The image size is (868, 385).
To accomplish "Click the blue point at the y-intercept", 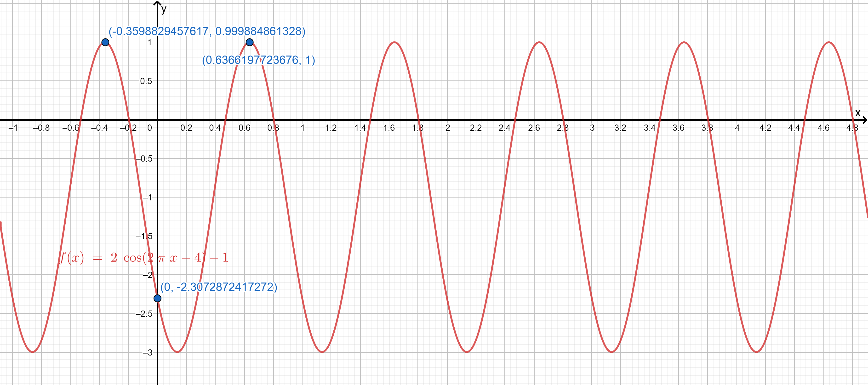I will point(157,298).
